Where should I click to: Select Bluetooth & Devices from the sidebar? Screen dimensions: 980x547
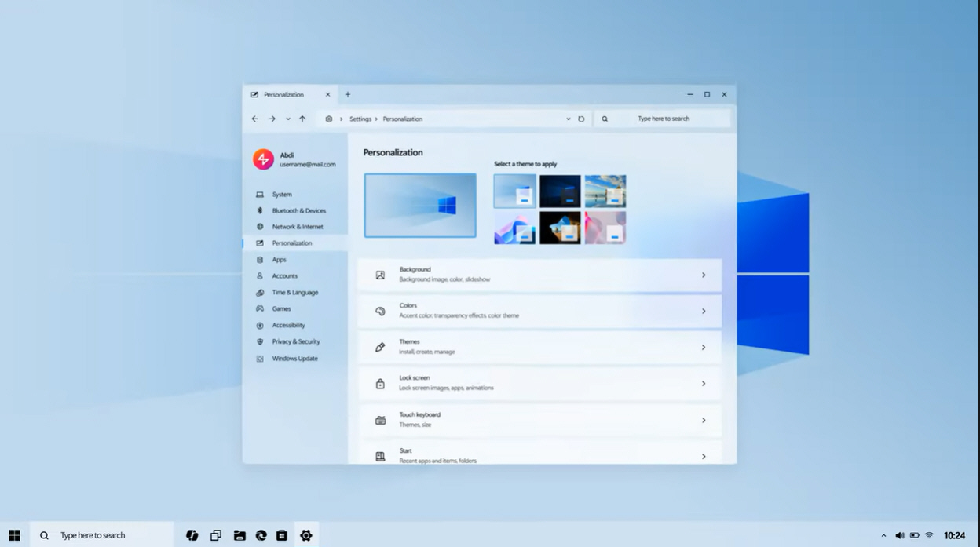tap(297, 210)
